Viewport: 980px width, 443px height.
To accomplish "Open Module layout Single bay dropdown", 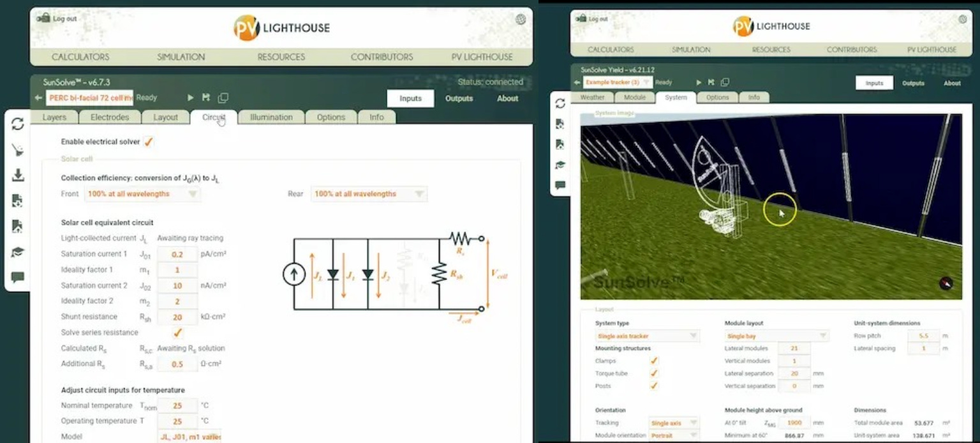I will click(776, 336).
